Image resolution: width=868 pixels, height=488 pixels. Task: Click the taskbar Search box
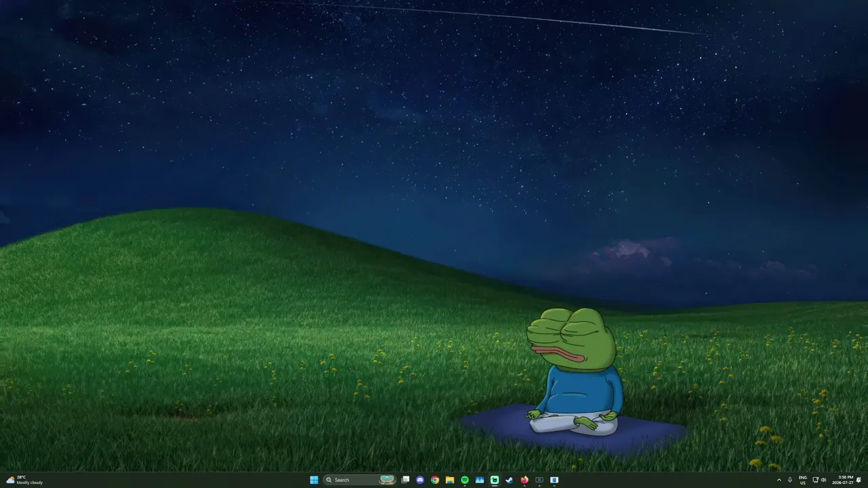point(359,480)
